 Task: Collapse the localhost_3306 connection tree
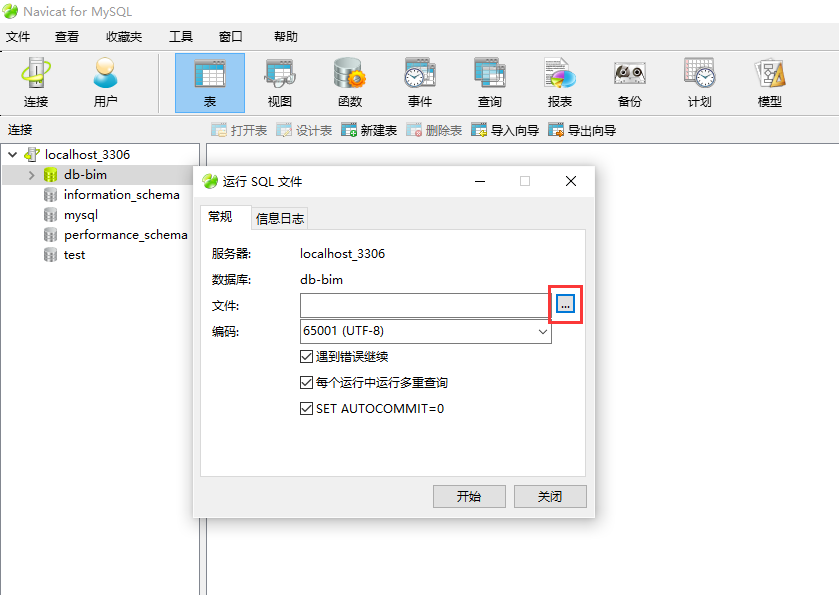coord(12,155)
